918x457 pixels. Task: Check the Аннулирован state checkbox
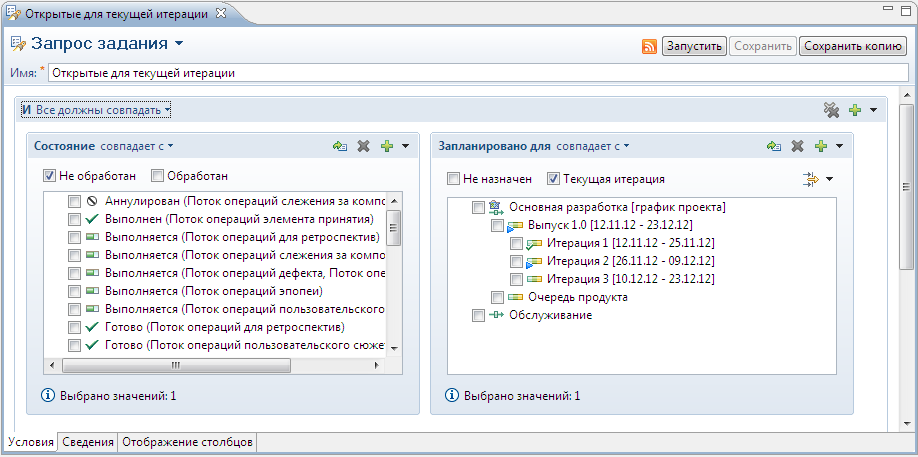[x=74, y=202]
